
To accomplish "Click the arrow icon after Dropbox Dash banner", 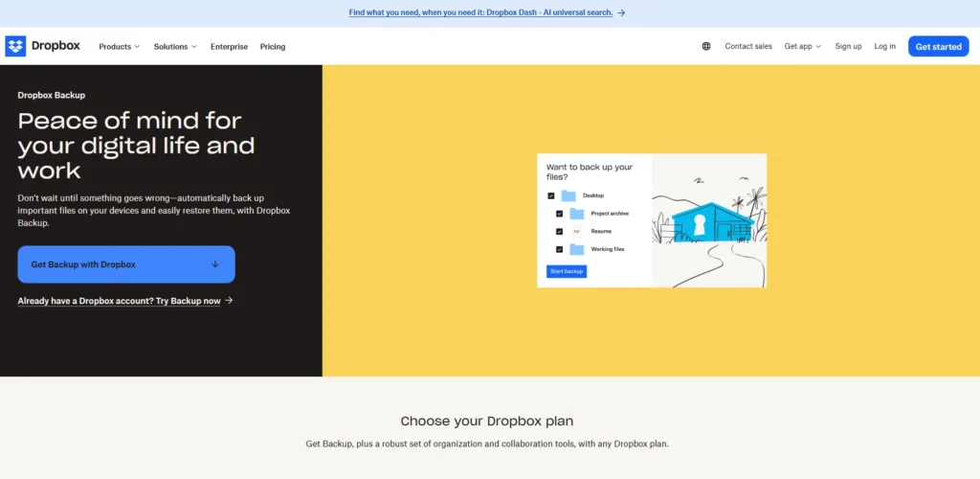I will pyautogui.click(x=621, y=12).
